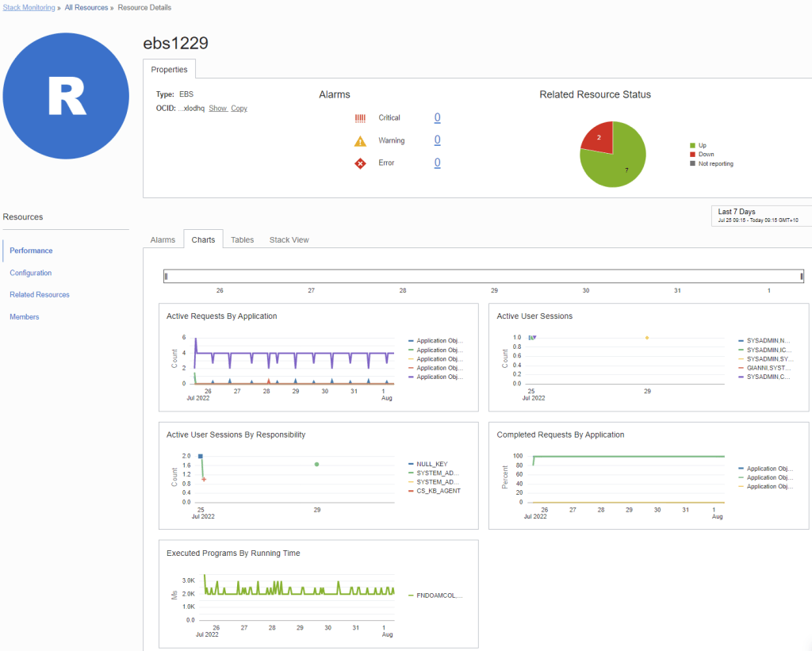This screenshot has height=651, width=812.
Task: Toggle the Up legend entry in pie chart
Action: coord(702,146)
